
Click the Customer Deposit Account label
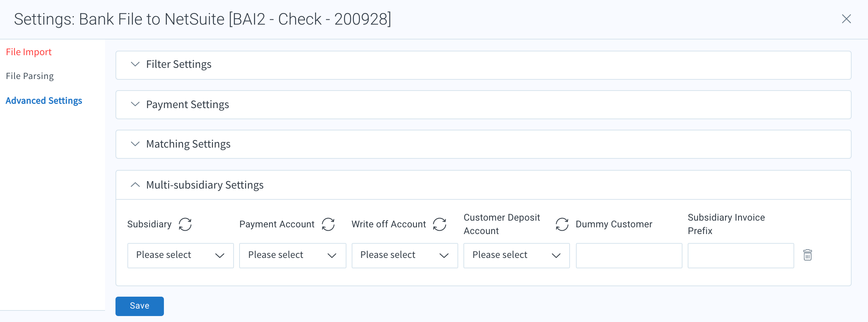tap(502, 224)
